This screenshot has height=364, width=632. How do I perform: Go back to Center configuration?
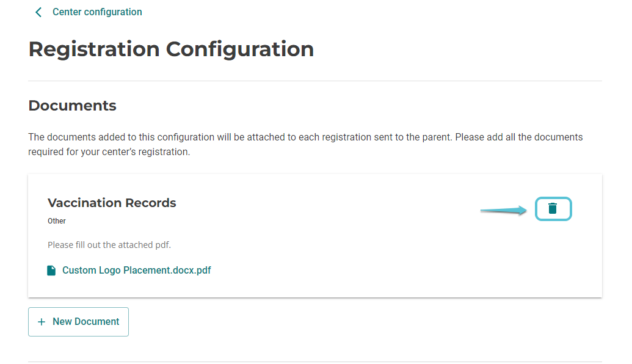[97, 12]
